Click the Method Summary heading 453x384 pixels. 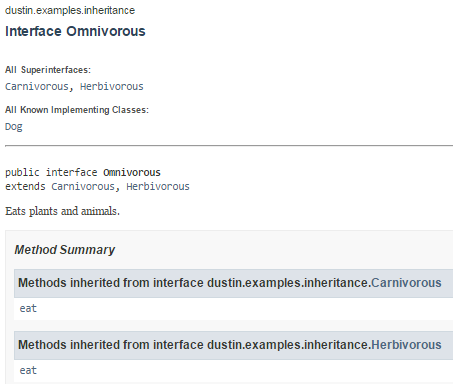coord(65,250)
